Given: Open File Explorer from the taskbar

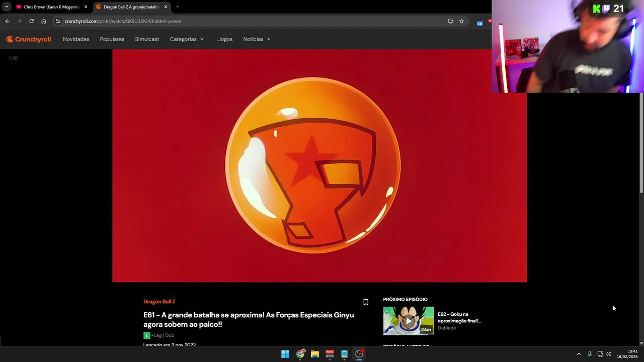Looking at the screenshot, I should click(x=315, y=354).
